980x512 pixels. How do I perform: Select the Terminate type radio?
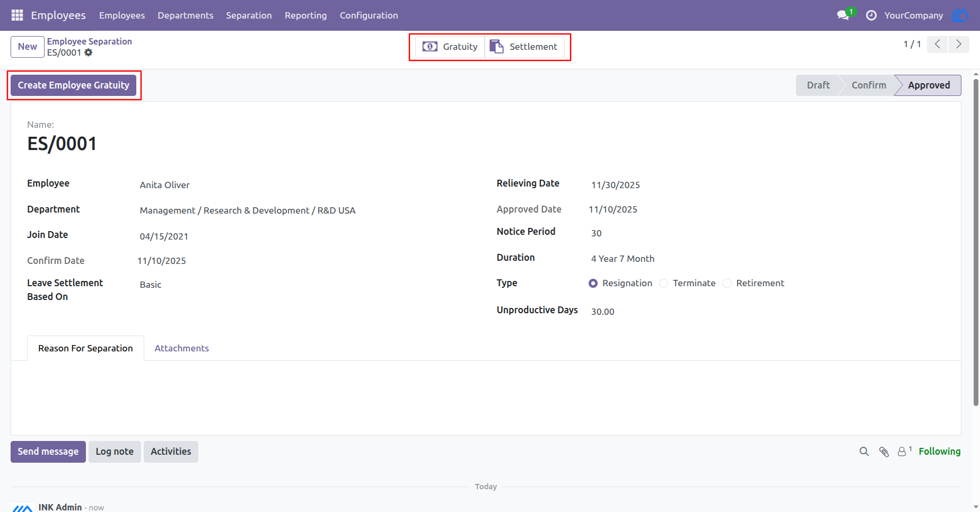coord(663,284)
